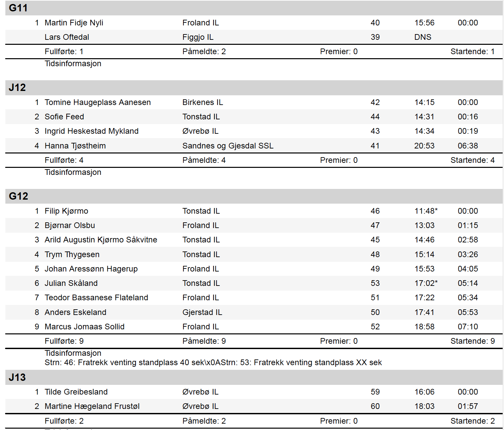Click the gap 06:38 for Hanna Tjøstheim
Screen dimensions: 504x430
click(468, 146)
